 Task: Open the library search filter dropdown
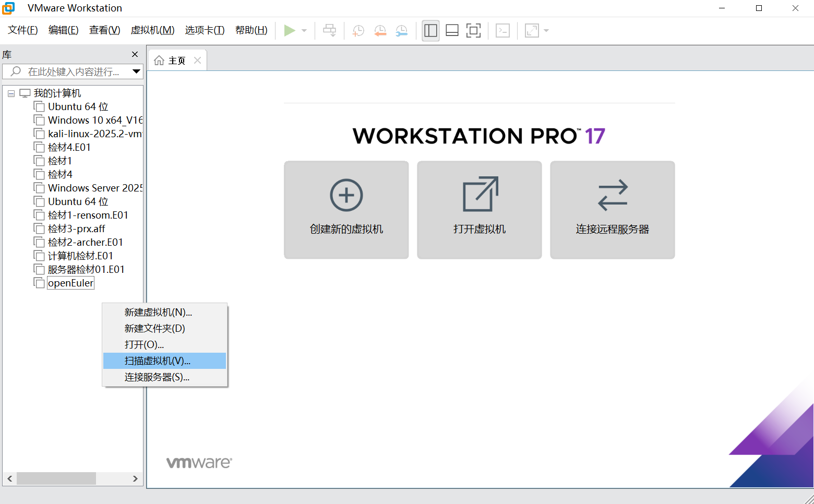click(x=136, y=71)
